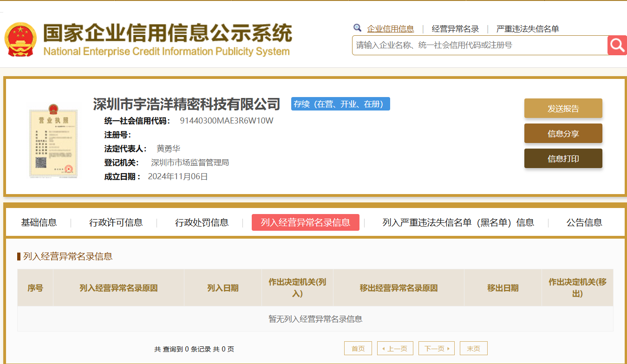Click the red search magnifier button
The height and width of the screenshot is (364, 627).
(617, 45)
